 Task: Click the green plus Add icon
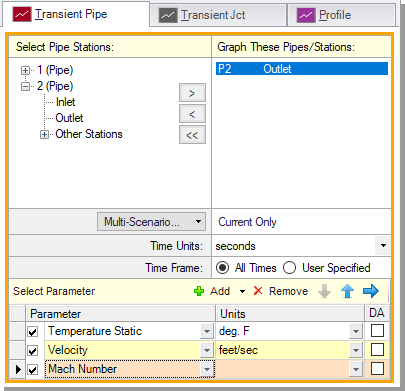point(199,291)
